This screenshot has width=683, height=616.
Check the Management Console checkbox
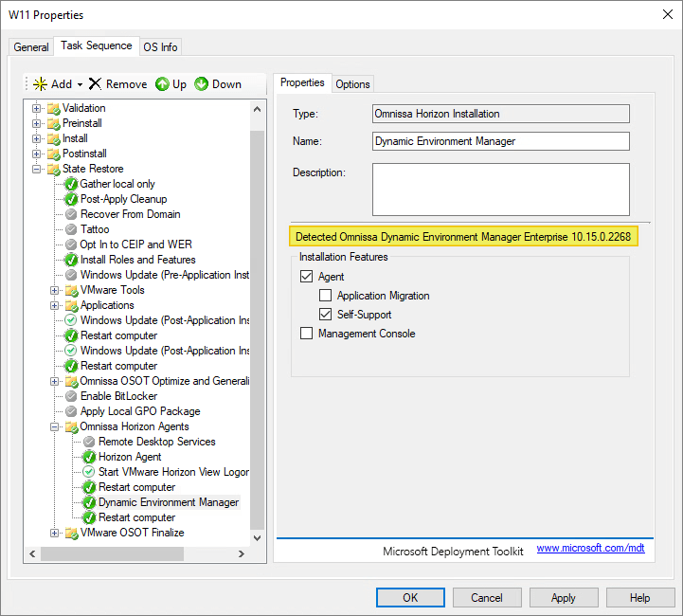306,334
